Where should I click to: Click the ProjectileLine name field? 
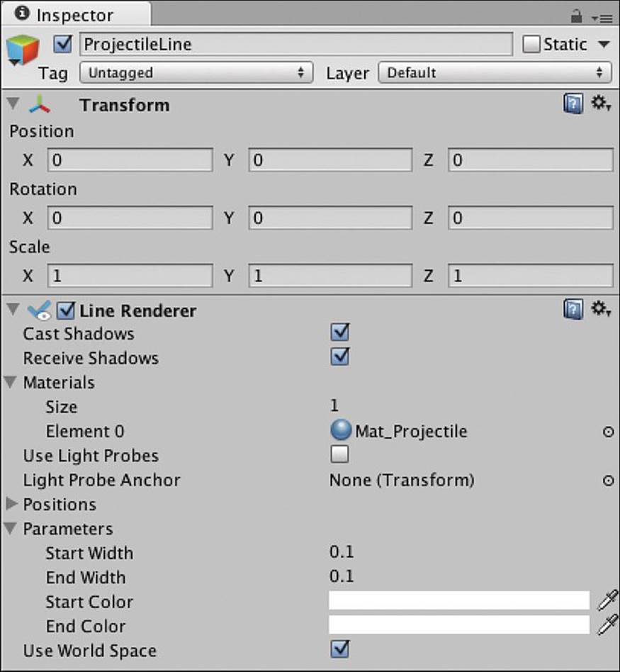[x=296, y=44]
